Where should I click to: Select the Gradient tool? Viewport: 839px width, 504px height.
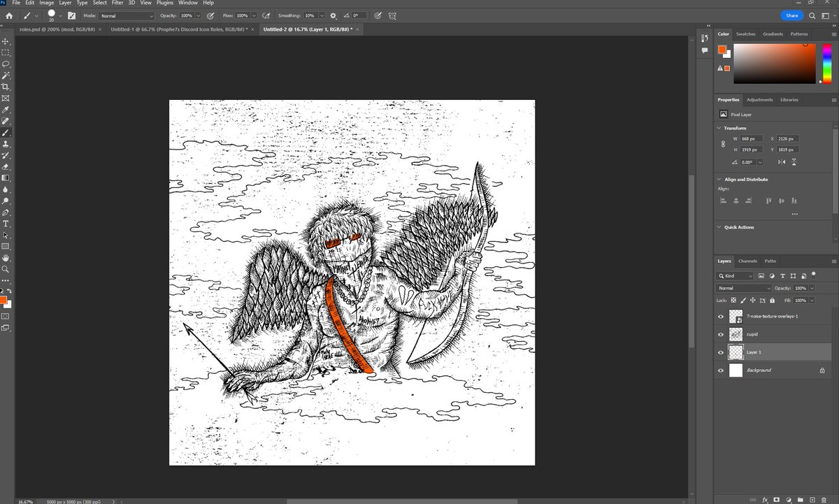pos(6,178)
